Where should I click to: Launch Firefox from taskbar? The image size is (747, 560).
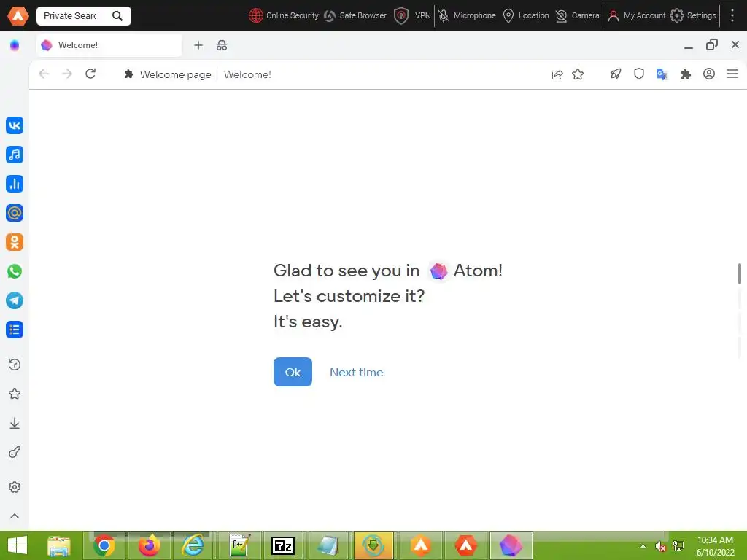[149, 545]
